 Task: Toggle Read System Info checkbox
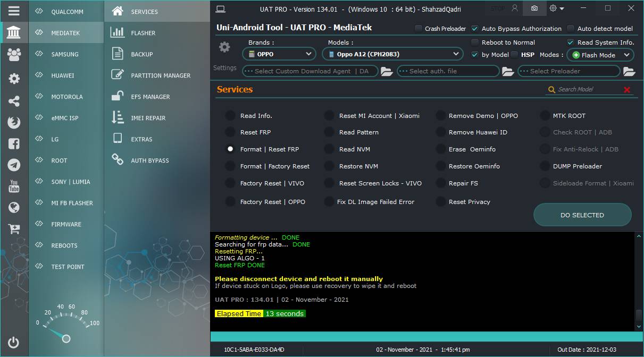pos(571,42)
